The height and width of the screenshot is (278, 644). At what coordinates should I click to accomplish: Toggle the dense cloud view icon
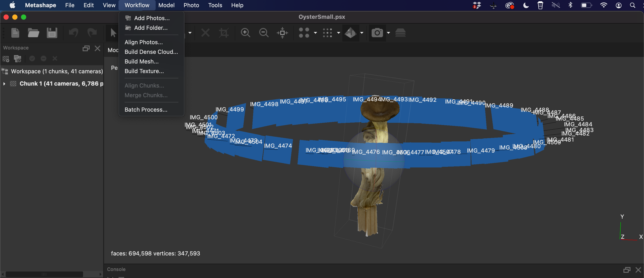tap(327, 33)
